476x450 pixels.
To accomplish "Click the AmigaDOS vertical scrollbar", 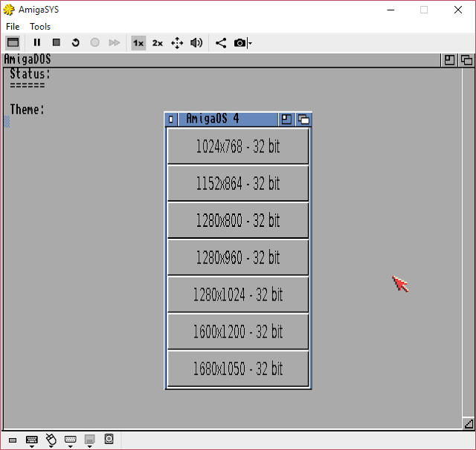I will coord(469,242).
